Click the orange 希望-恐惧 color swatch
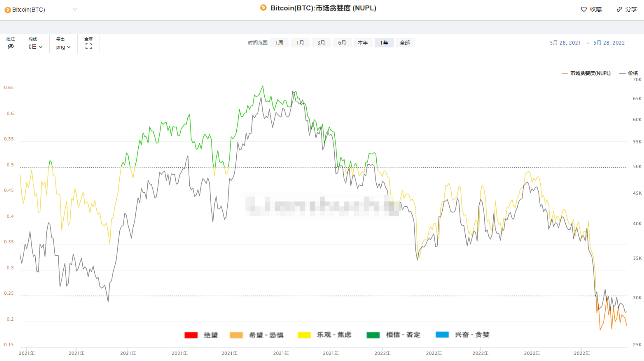 pos(236,335)
